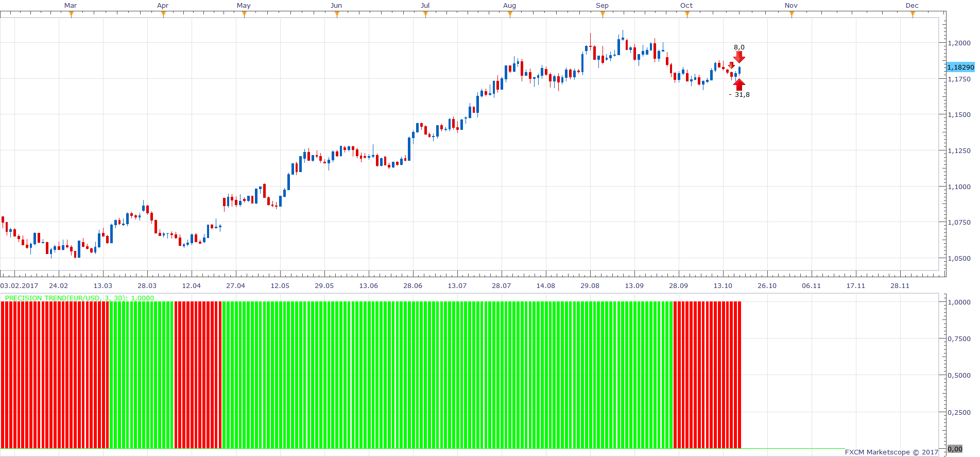Viewport: 980px width, 457px height.
Task: Click the 1,1500 price axis label
Action: point(959,114)
